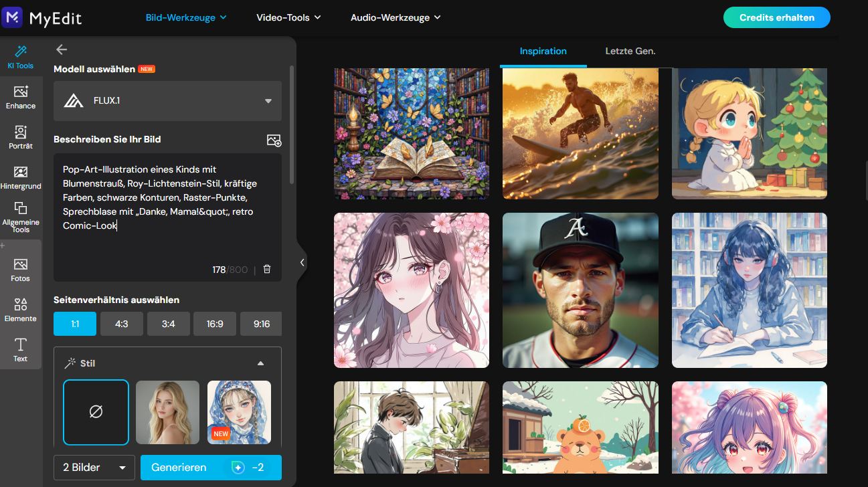Open Allgemeine Tools in sidebar
The height and width of the screenshot is (487, 868).
[x=21, y=217]
